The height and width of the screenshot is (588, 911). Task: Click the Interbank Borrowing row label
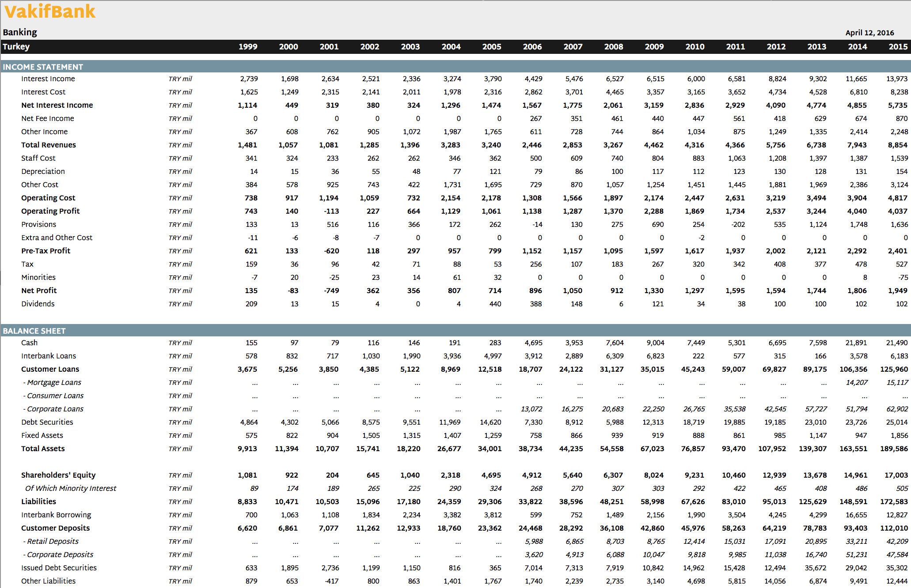point(56,515)
